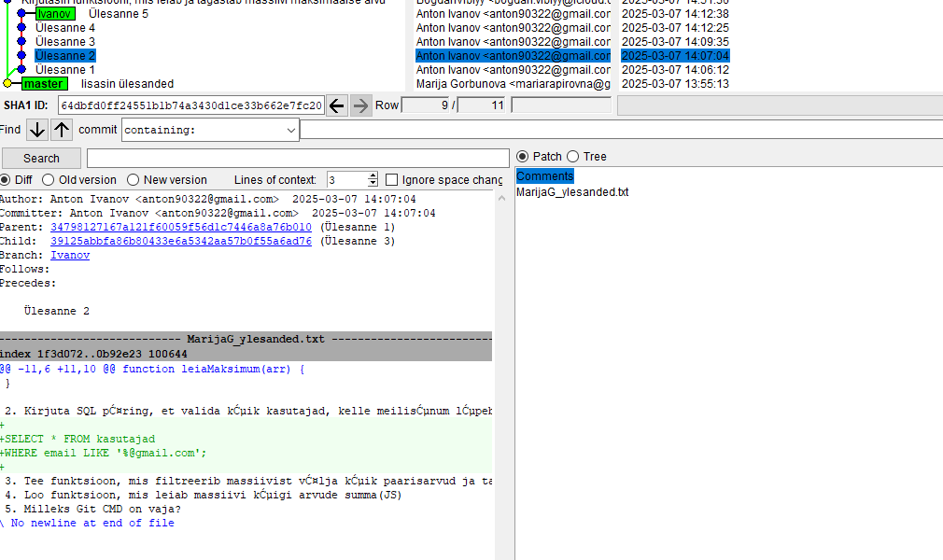Select the Ivanov branch label
943x560 pixels.
tap(56, 14)
